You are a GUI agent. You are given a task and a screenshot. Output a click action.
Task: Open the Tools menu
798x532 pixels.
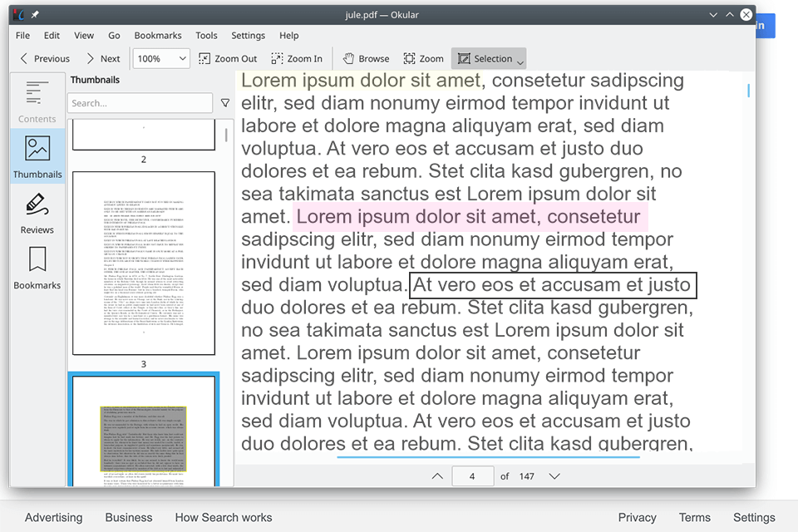click(x=206, y=35)
